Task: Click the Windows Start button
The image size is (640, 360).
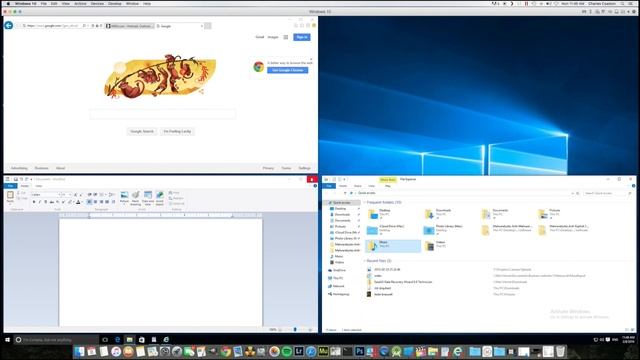Action: pos(7,340)
